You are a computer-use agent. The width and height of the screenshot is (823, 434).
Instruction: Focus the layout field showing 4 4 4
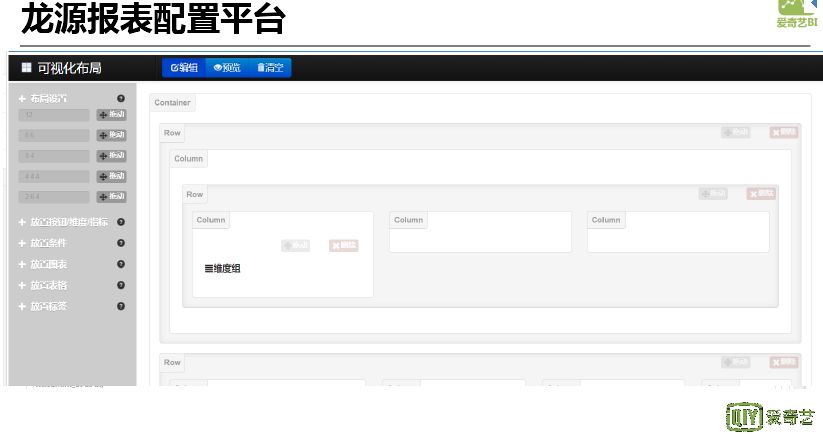tap(54, 176)
